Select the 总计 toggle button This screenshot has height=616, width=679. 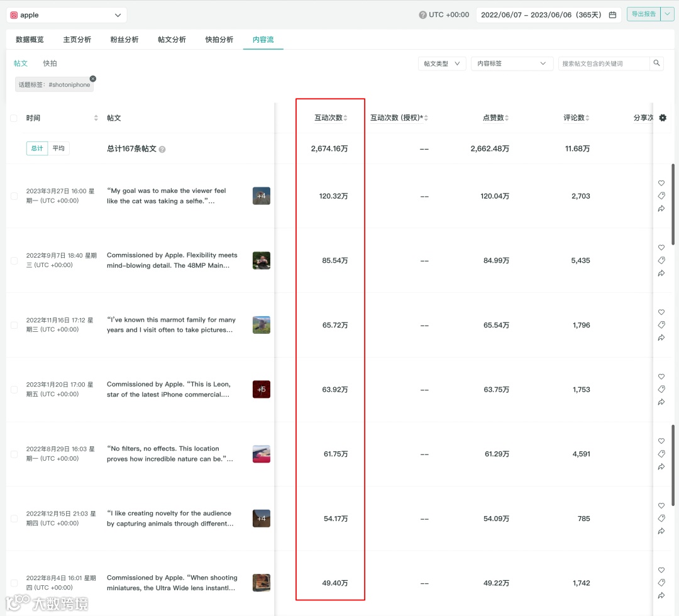(x=37, y=148)
